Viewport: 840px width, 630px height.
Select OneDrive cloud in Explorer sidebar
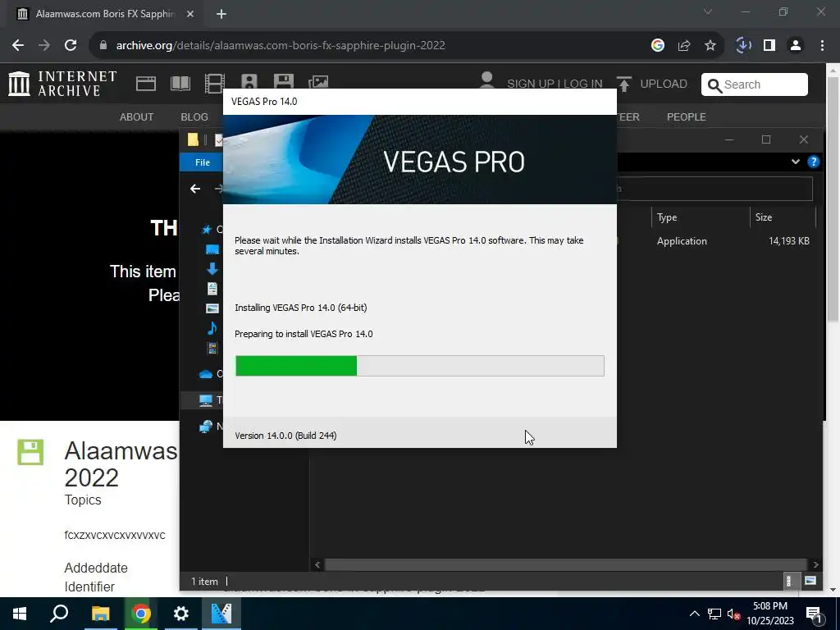click(206, 374)
